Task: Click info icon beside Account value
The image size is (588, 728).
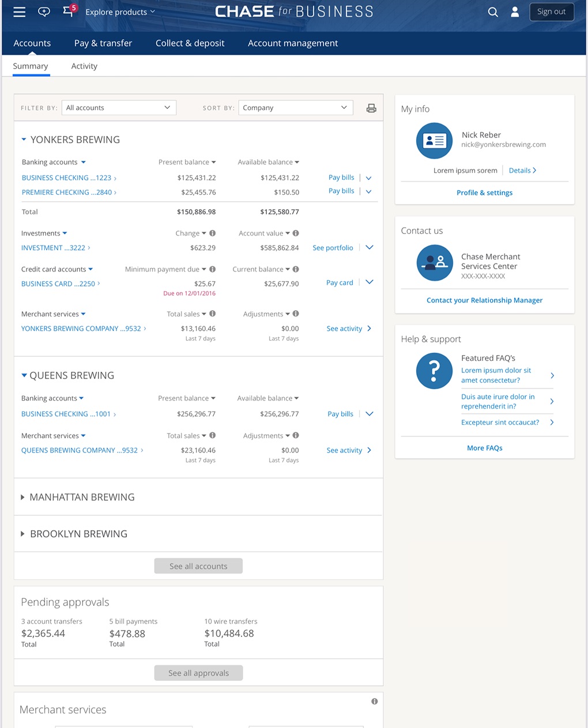Action: (x=296, y=233)
